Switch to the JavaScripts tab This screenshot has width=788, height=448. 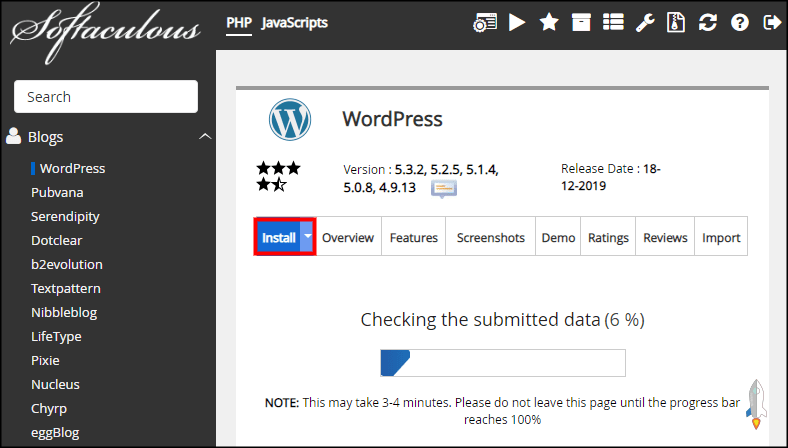294,23
